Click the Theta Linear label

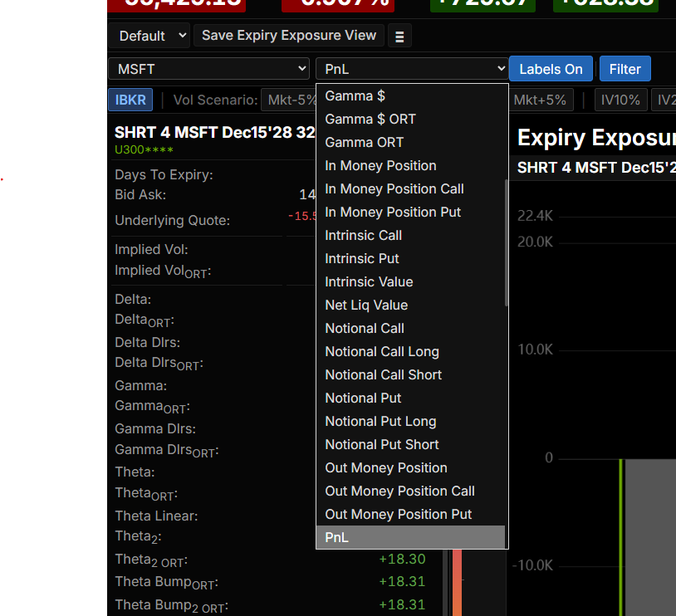pyautogui.click(x=156, y=516)
